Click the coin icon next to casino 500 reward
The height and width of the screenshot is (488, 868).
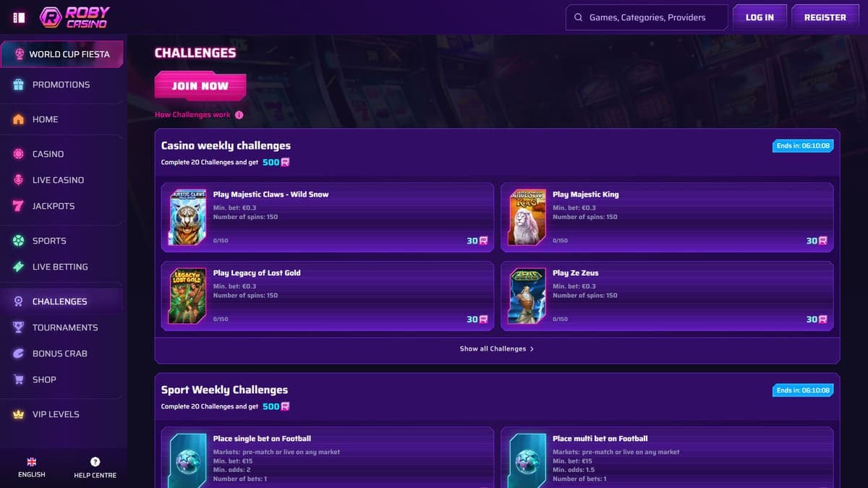(286, 163)
